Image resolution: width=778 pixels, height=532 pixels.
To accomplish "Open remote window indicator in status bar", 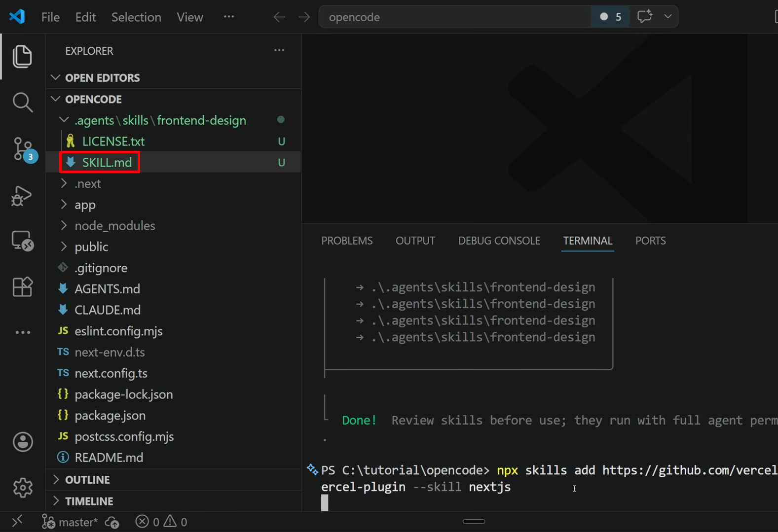I will point(17,521).
